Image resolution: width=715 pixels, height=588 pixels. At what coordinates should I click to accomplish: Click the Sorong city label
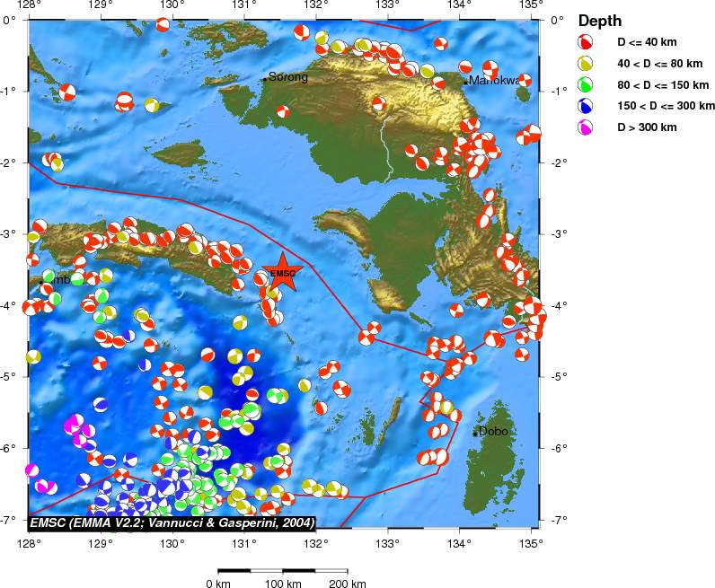click(288, 77)
